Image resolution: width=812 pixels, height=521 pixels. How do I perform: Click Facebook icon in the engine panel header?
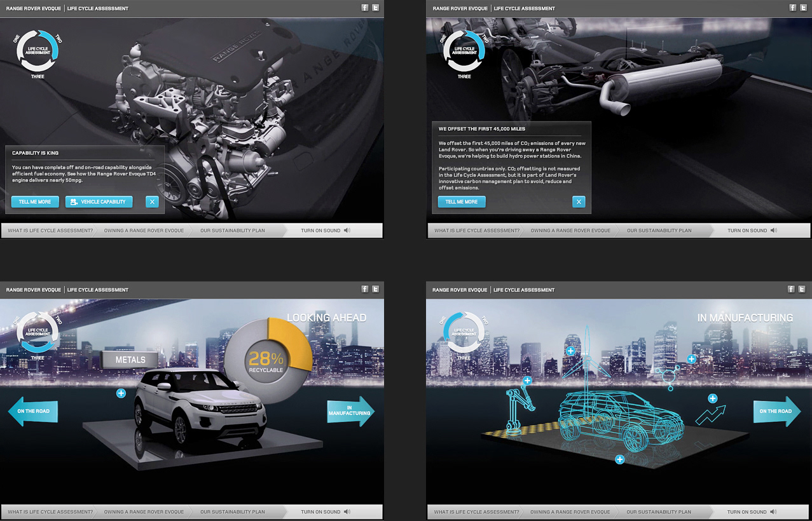point(365,8)
